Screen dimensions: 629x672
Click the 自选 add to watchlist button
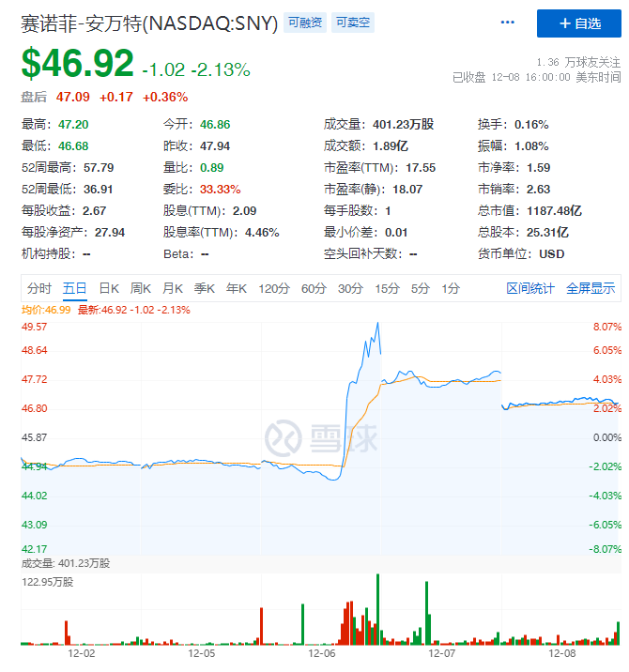[x=578, y=23]
